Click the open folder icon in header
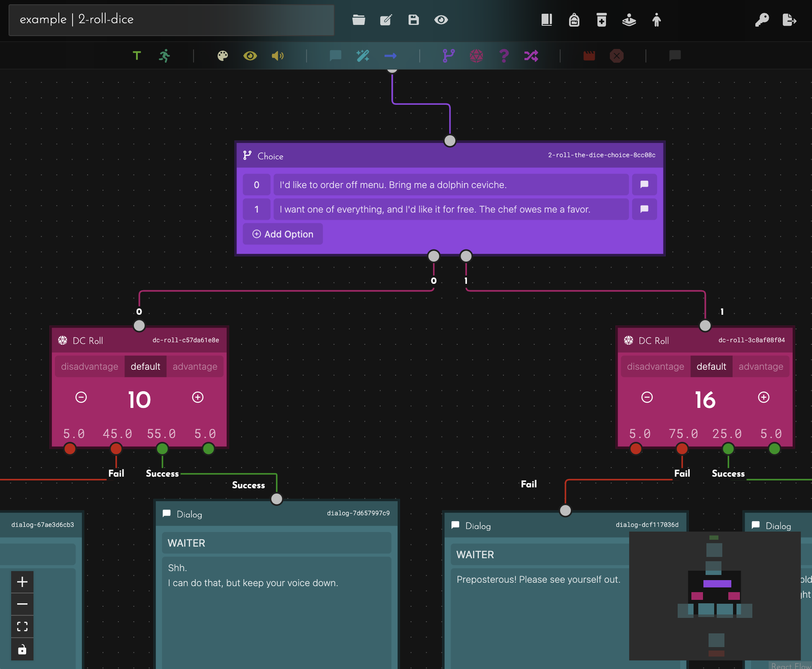 [358, 20]
